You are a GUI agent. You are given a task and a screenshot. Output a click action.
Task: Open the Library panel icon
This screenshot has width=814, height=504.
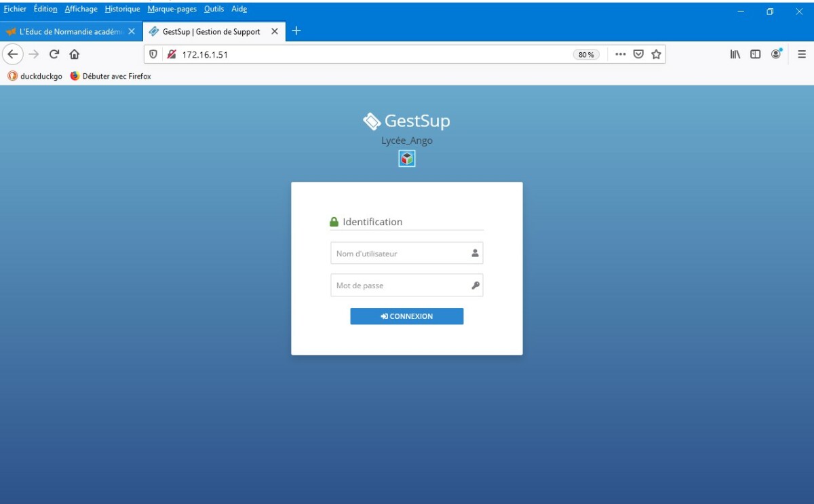click(x=735, y=54)
